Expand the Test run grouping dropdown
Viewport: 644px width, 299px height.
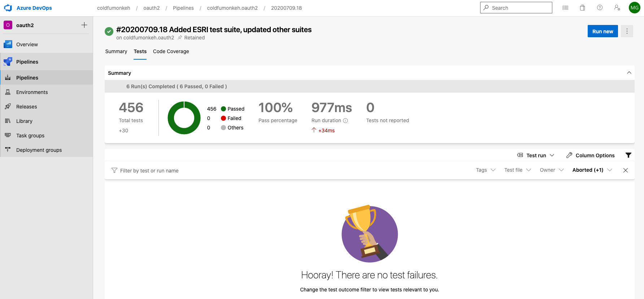[536, 155]
